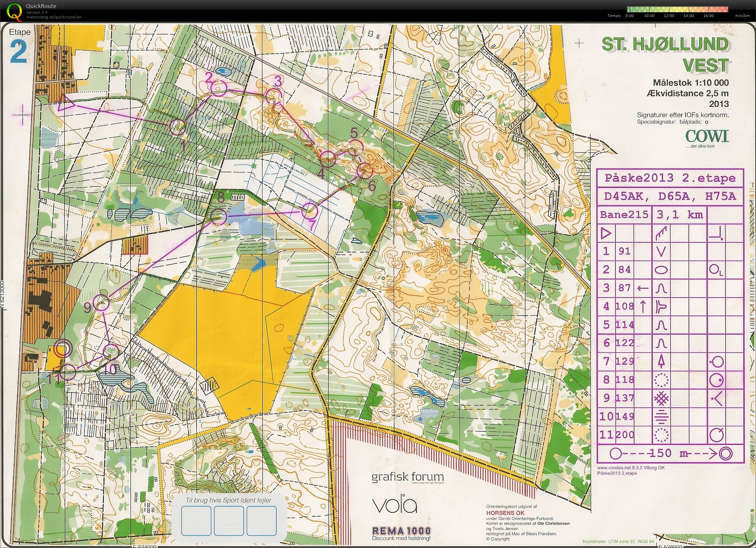Click the Til brug hvis Sport Ident fejler caption

[229, 500]
